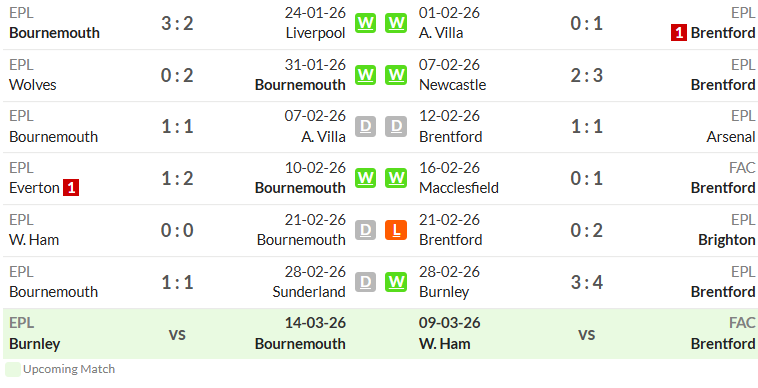758x388 pixels.
Task: Open the 3:2 Bournemouth vs Liverpool score
Action: [177, 23]
